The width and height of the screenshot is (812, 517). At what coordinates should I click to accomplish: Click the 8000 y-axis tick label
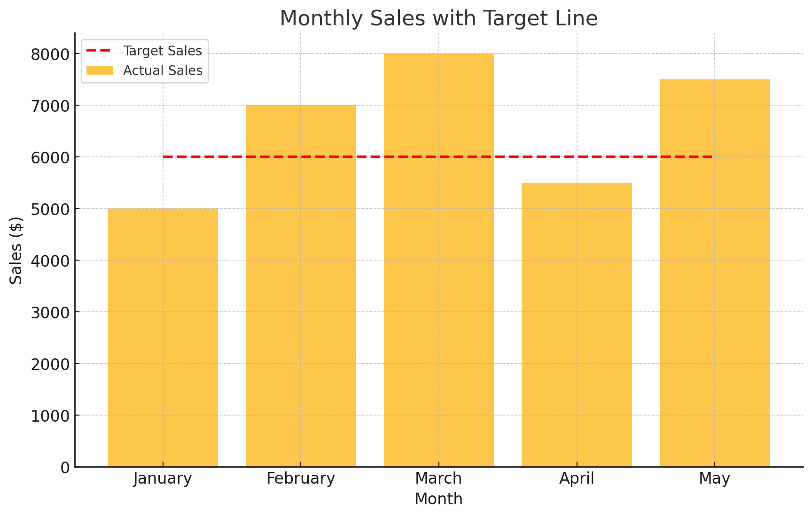click(50, 54)
